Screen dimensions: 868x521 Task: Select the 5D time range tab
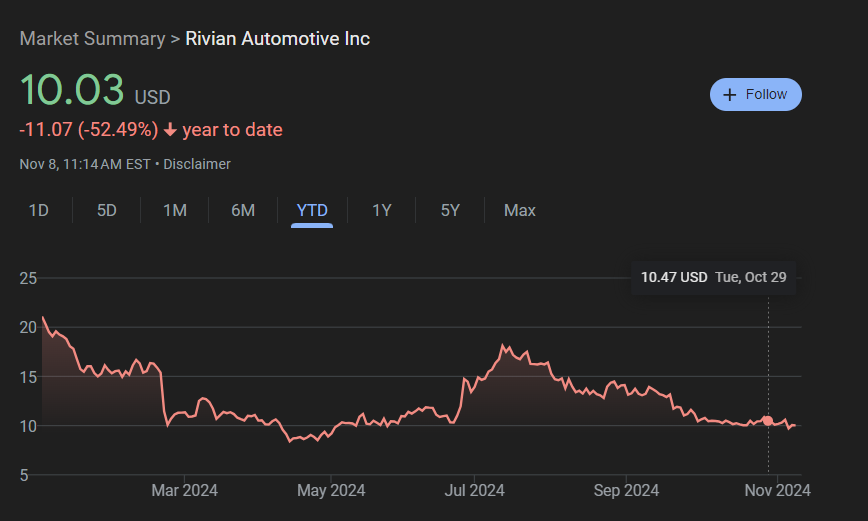pos(107,210)
